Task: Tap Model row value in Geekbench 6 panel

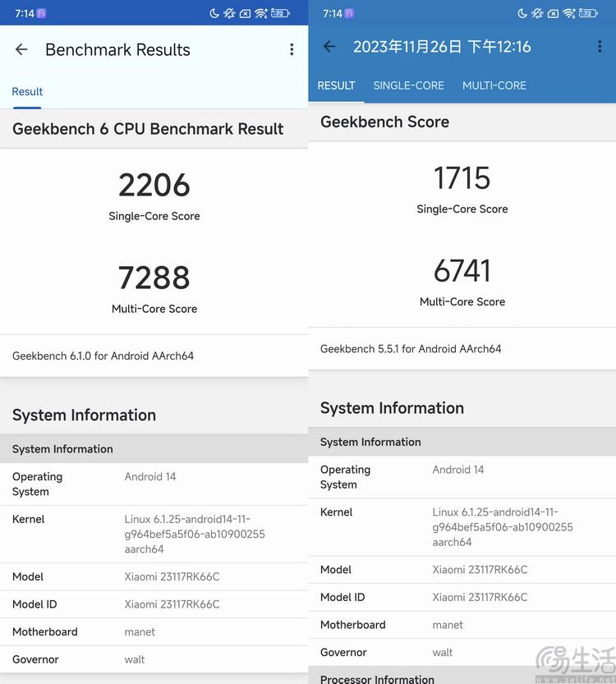Action: click(x=172, y=576)
